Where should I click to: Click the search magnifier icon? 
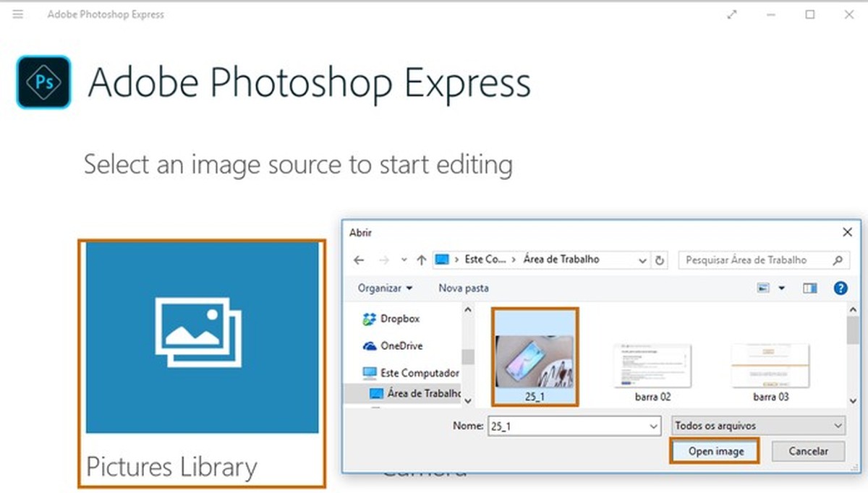tap(836, 260)
